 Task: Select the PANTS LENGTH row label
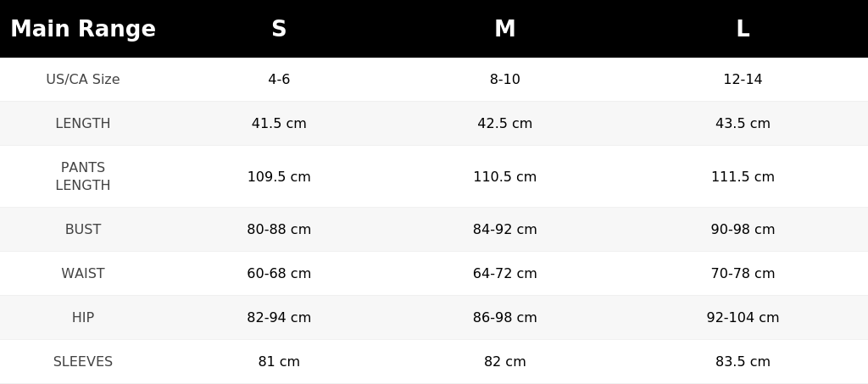(83, 176)
